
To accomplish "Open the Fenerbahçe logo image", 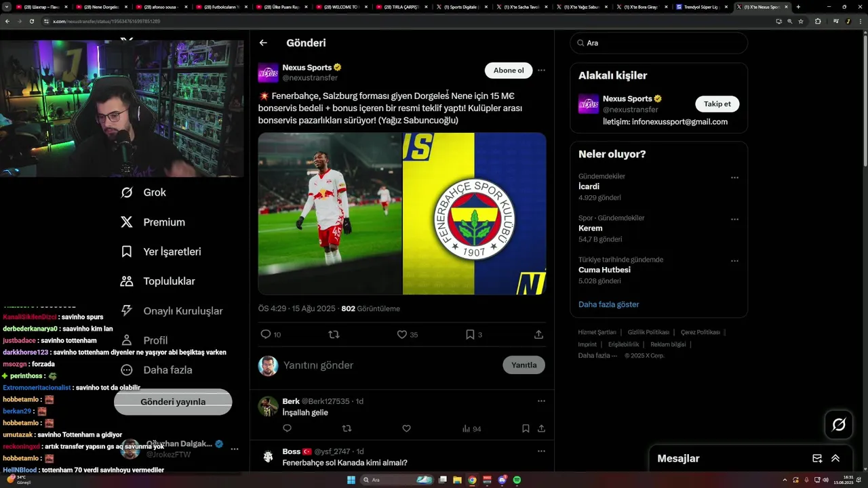I will pyautogui.click(x=475, y=213).
